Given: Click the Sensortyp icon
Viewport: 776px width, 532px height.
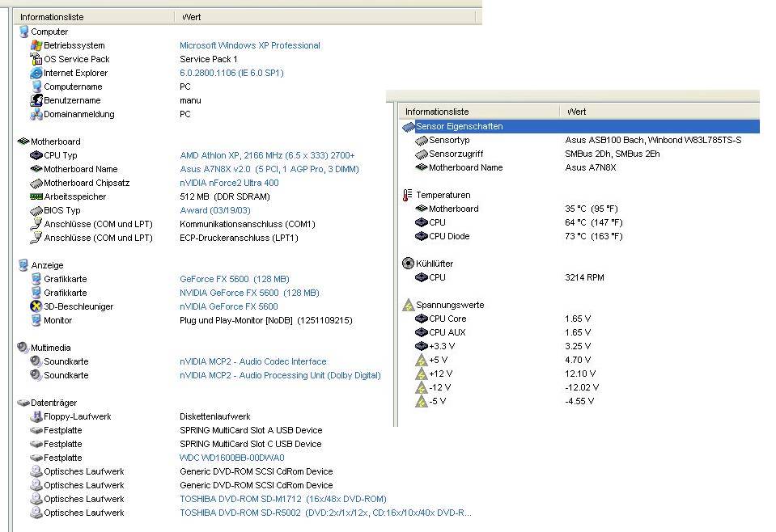Looking at the screenshot, I should tap(421, 141).
